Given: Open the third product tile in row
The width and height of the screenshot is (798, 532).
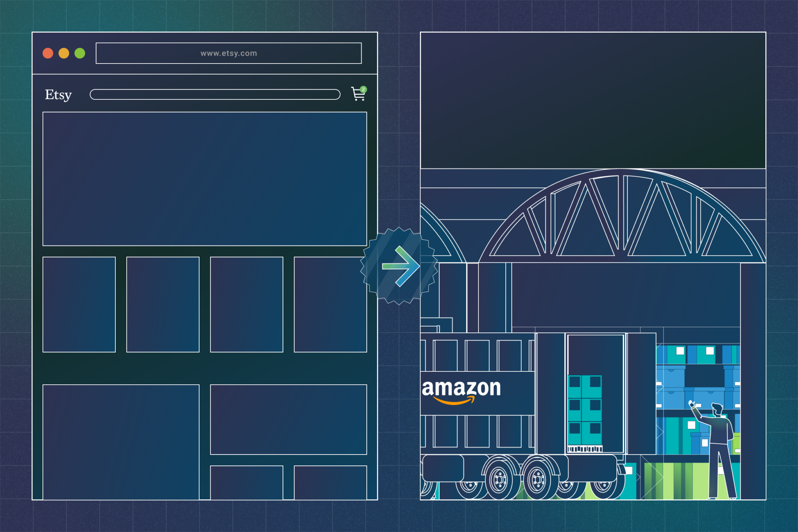Looking at the screenshot, I should (x=247, y=304).
